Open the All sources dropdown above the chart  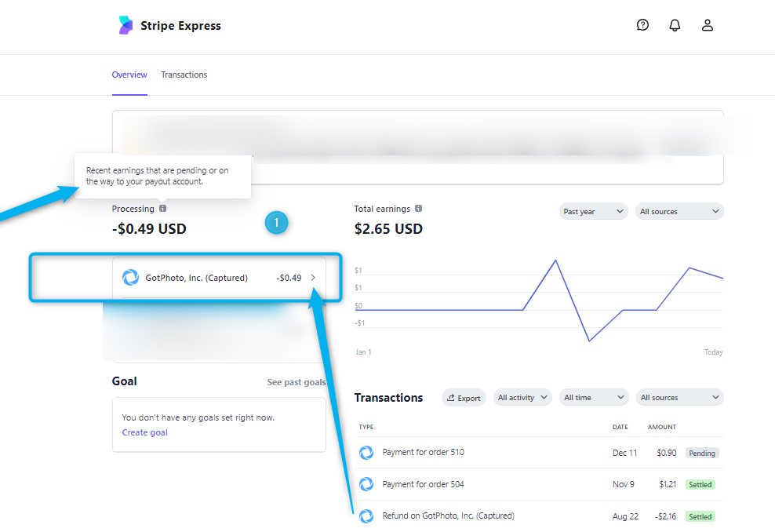[679, 211]
